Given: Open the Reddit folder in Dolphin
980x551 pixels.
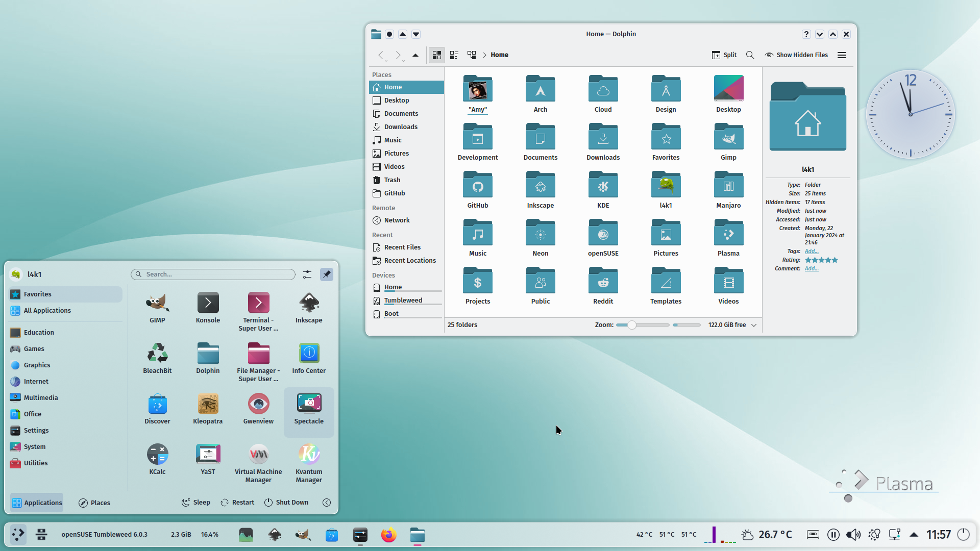Looking at the screenshot, I should 603,286.
